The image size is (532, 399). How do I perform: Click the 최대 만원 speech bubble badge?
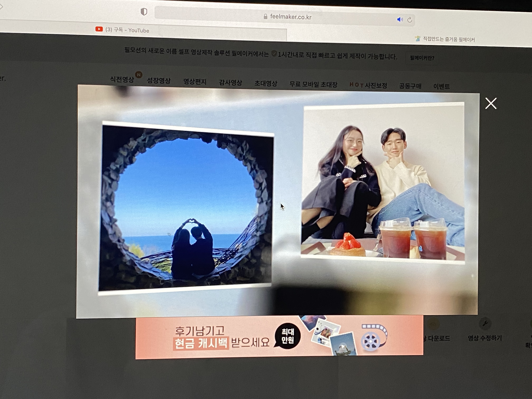[287, 336]
